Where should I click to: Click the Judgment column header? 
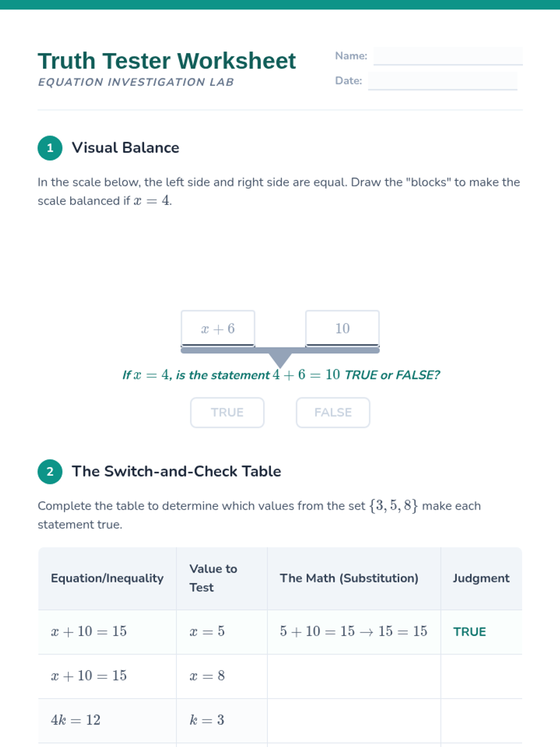tap(481, 578)
